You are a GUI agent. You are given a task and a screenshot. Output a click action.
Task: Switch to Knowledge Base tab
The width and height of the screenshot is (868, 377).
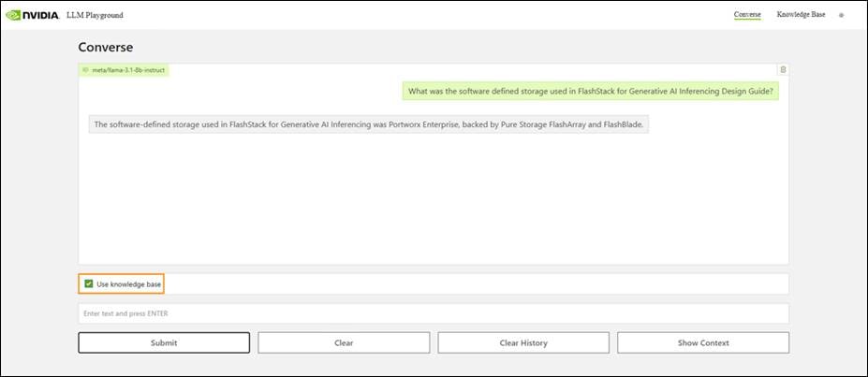pyautogui.click(x=801, y=14)
